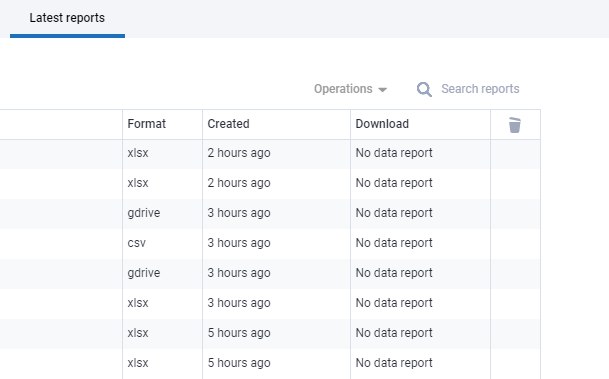Click the csv row's No data report text
Image resolution: width=609 pixels, height=379 pixels.
[x=394, y=243]
